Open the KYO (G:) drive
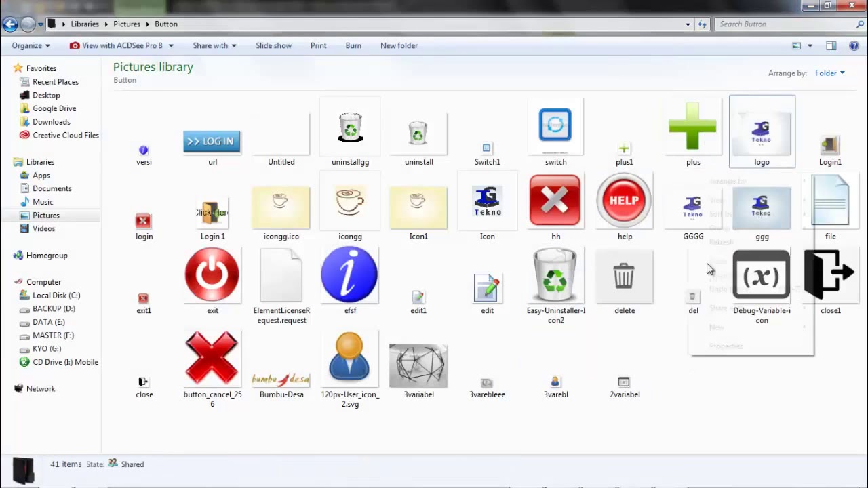868x488 pixels. point(47,348)
